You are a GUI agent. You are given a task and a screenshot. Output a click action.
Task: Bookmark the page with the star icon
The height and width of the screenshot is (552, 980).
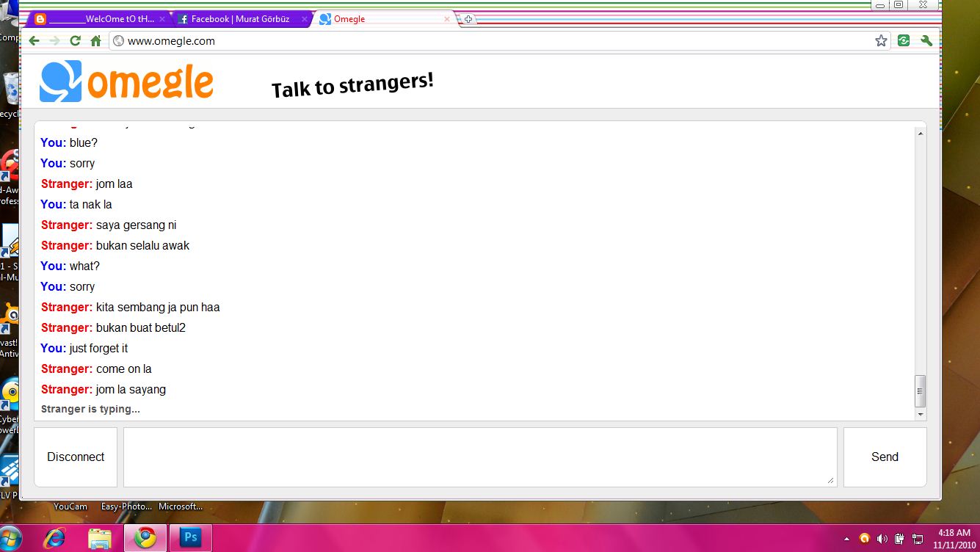coord(881,41)
